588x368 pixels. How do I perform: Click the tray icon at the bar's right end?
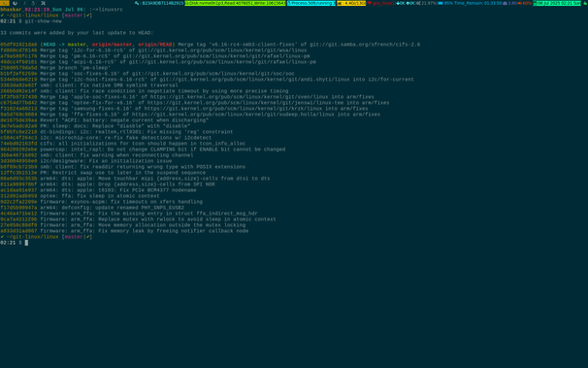click(x=585, y=3)
